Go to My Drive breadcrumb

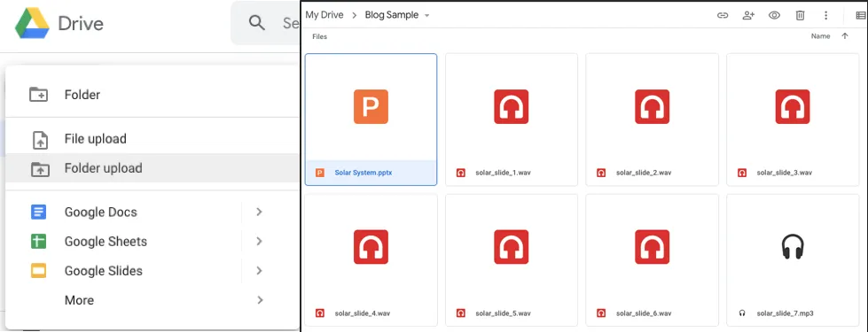(x=325, y=15)
